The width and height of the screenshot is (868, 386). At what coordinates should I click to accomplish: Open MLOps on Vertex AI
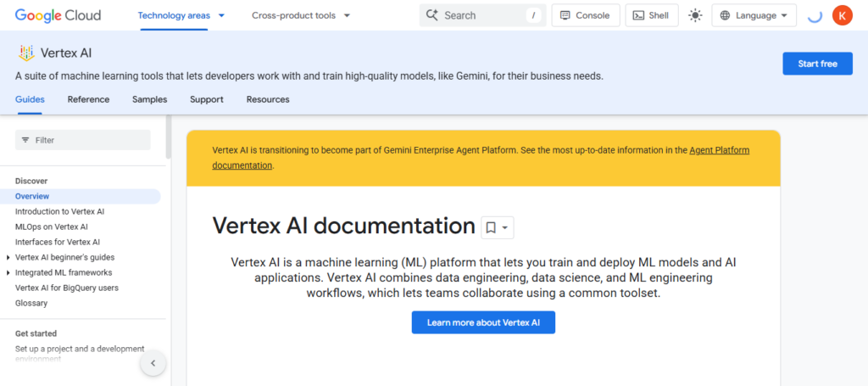(52, 227)
